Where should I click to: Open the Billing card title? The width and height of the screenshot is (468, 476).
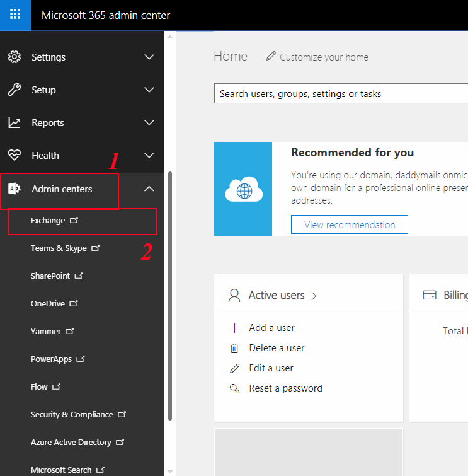pyautogui.click(x=456, y=296)
